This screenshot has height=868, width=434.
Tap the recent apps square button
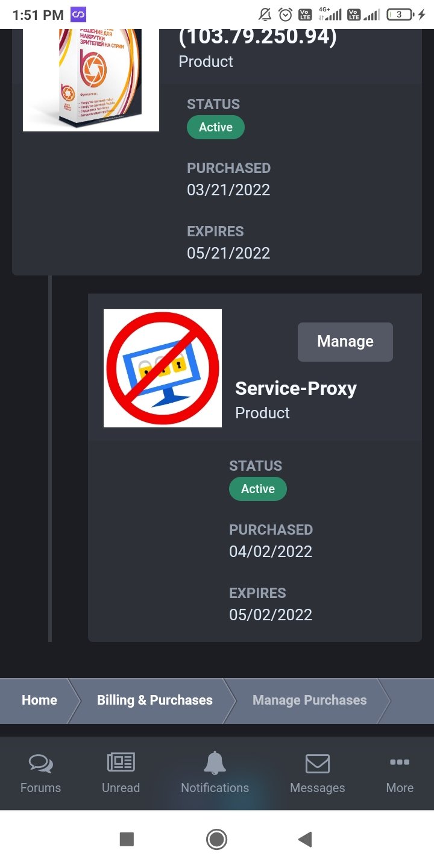click(127, 839)
